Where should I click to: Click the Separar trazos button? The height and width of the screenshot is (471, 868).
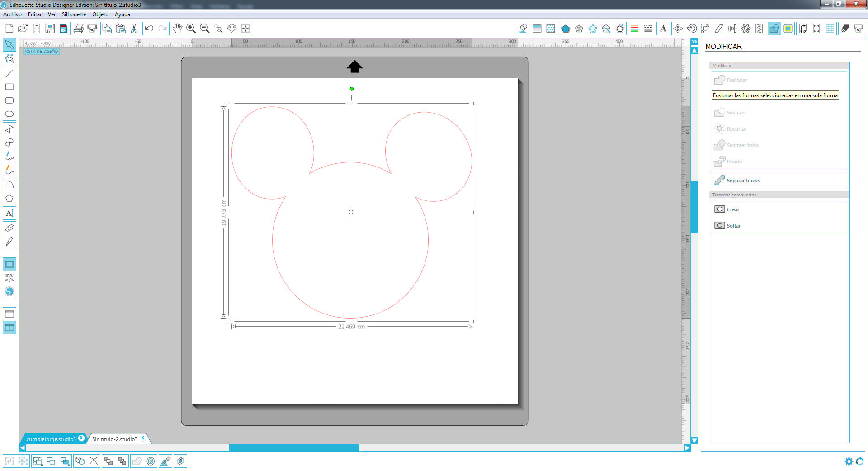(x=779, y=181)
